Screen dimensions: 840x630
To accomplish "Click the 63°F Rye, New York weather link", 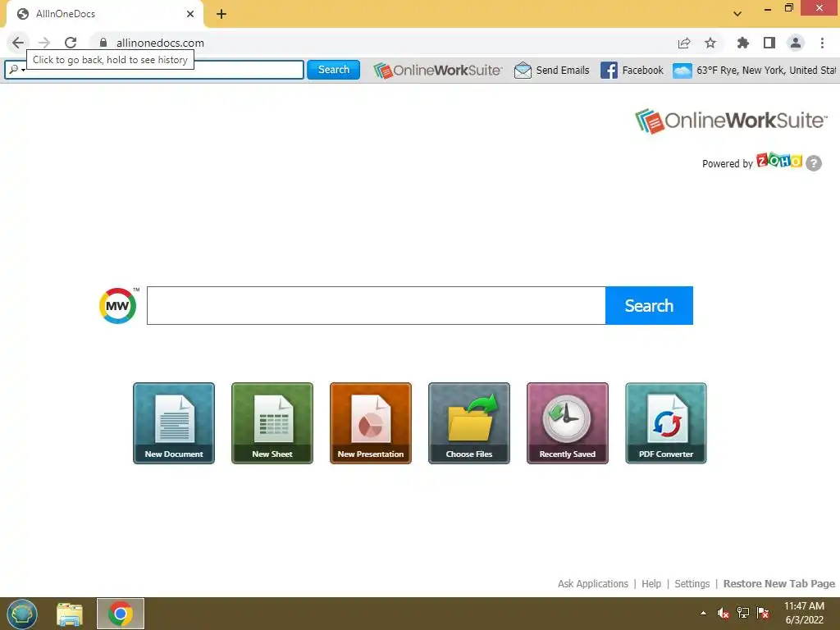I will 766,71.
